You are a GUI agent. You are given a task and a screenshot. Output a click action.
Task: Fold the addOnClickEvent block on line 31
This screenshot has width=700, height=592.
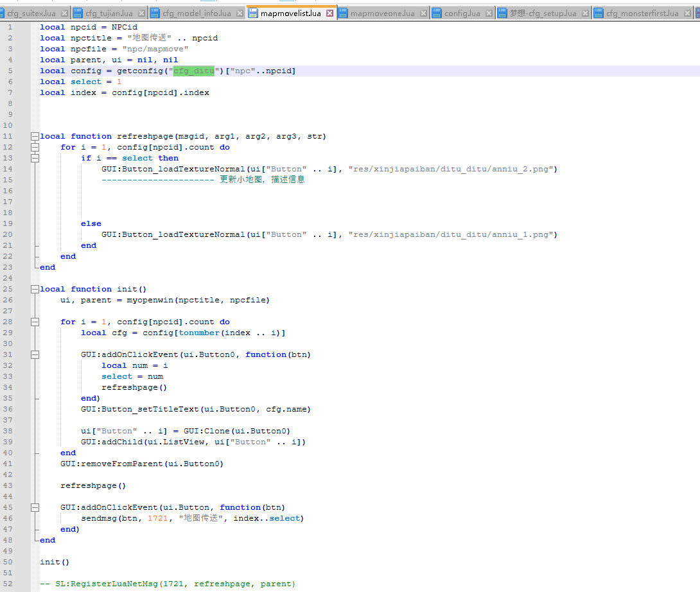(35, 354)
